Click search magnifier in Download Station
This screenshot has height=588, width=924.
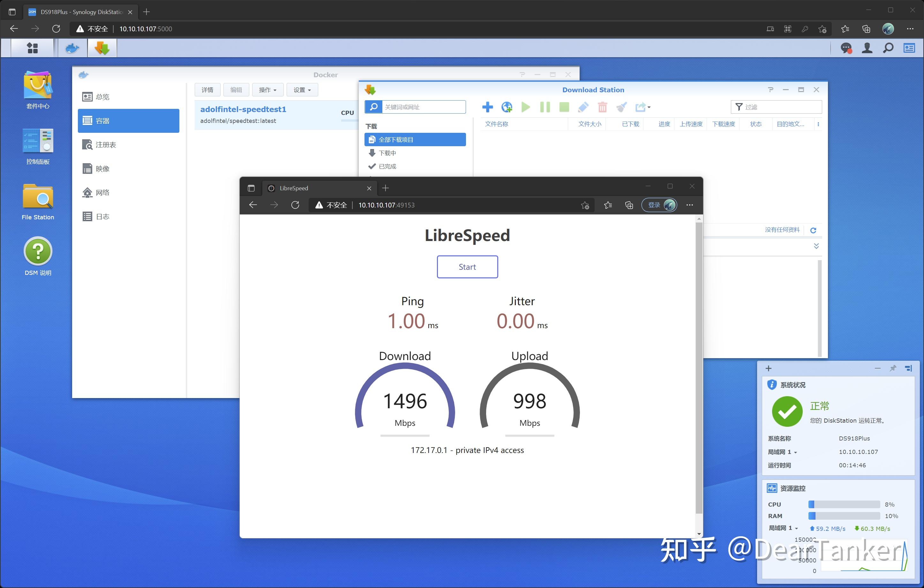pos(373,107)
